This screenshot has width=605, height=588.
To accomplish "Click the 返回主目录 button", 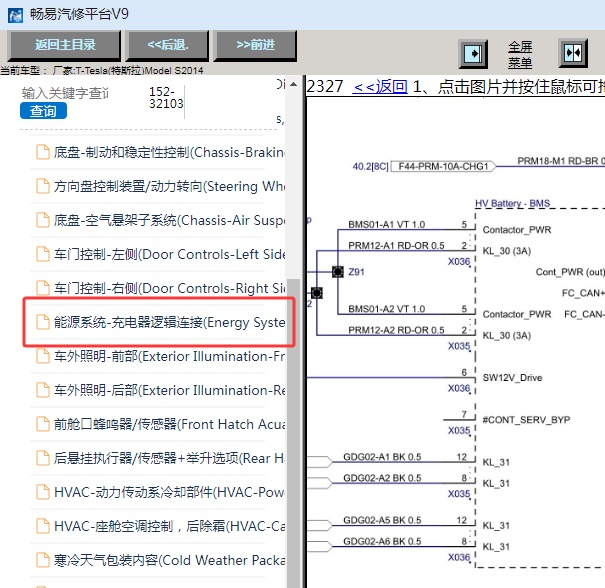I will tap(64, 45).
